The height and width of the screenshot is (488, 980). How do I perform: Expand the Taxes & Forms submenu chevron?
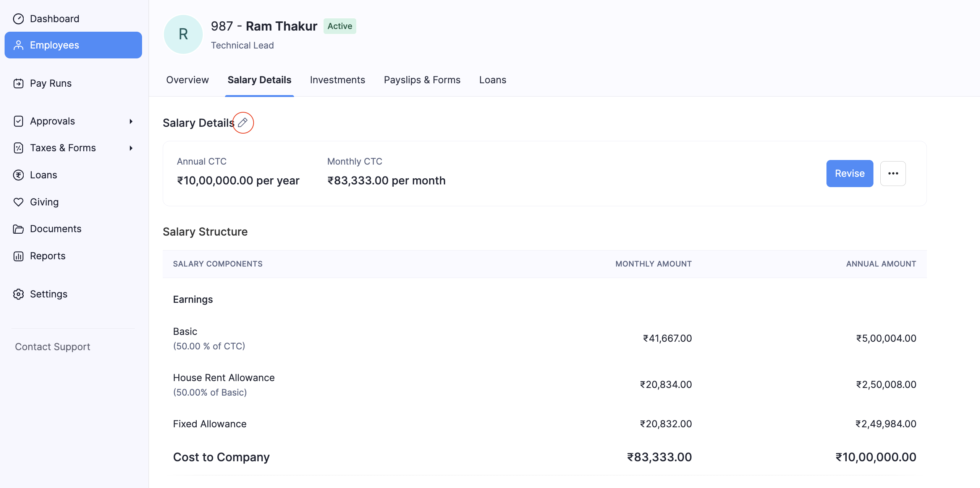point(131,148)
